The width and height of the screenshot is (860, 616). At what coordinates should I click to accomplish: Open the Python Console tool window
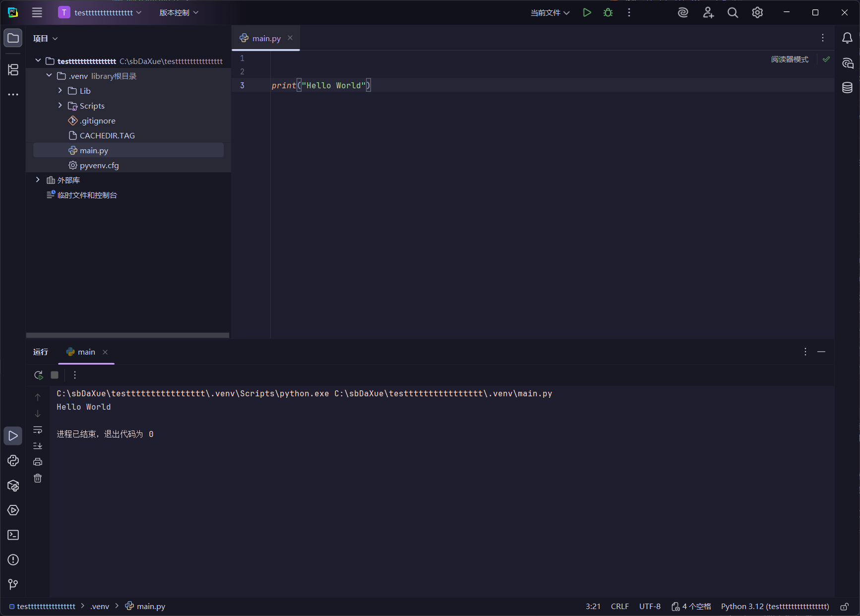coord(13,461)
